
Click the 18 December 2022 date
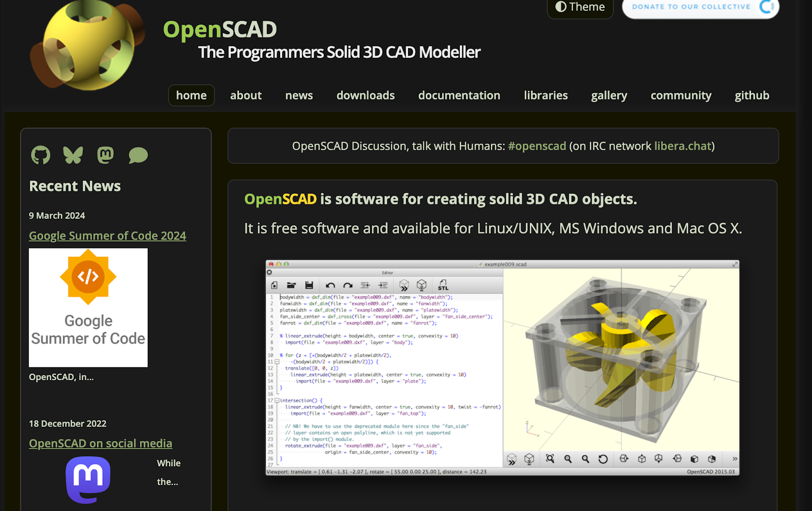click(67, 424)
